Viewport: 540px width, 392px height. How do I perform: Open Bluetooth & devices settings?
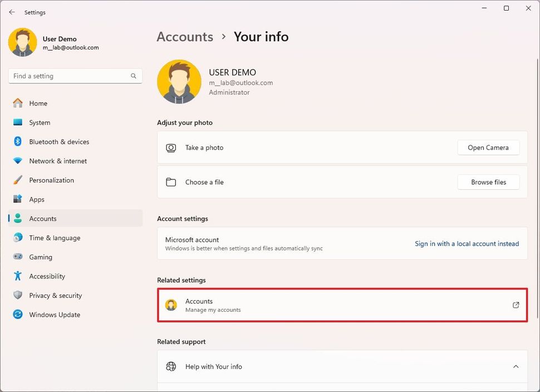(x=17, y=141)
